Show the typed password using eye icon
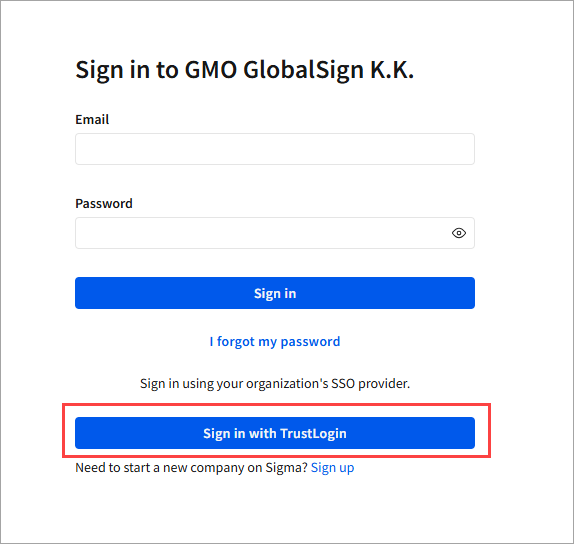The height and width of the screenshot is (544, 574). 459,233
